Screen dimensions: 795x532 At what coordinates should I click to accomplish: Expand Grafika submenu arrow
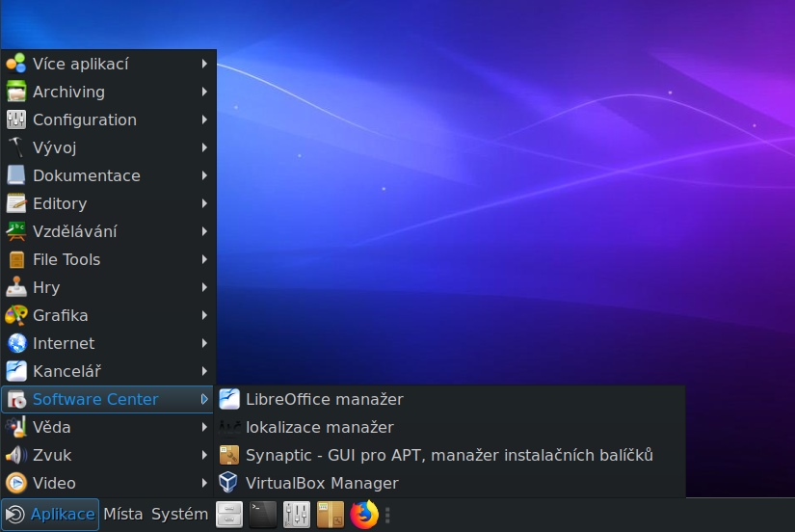pos(204,315)
